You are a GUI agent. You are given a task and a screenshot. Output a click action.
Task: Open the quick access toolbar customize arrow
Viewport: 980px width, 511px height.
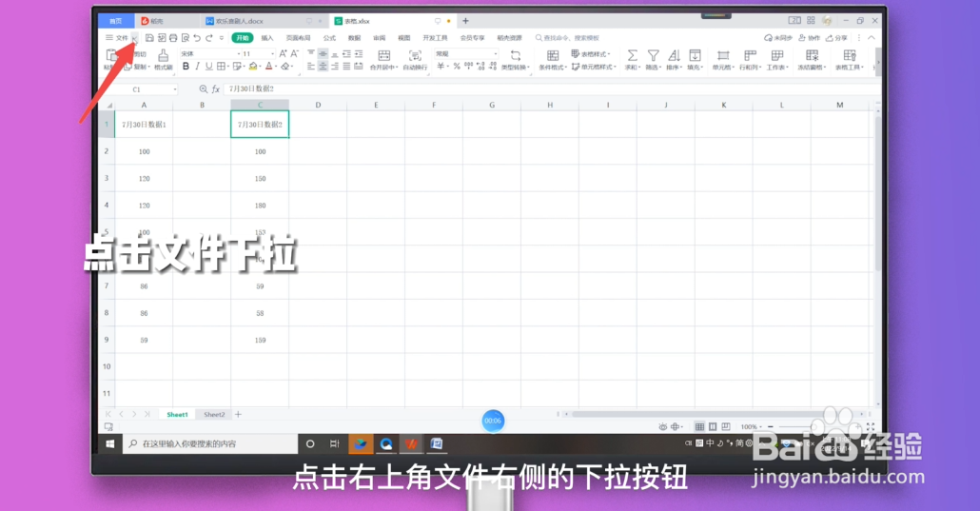[x=222, y=38]
